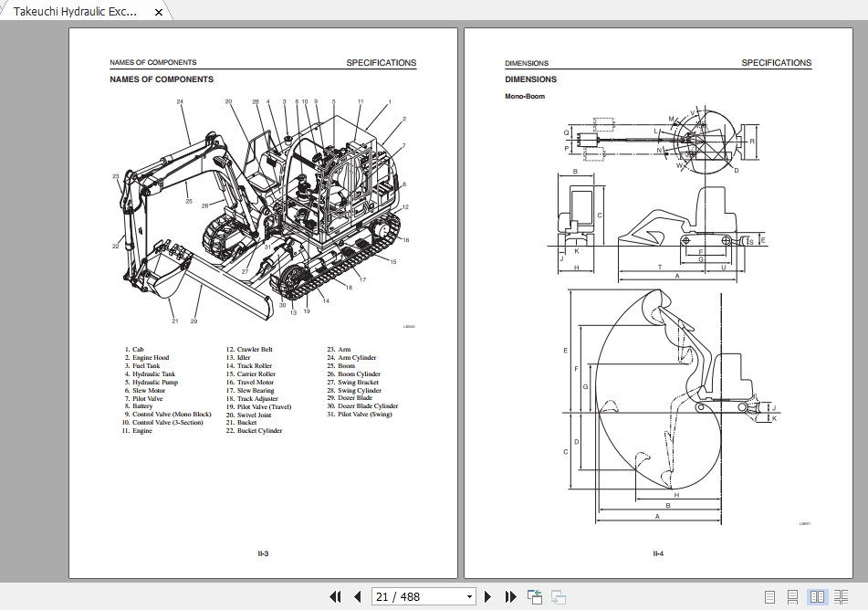Switch to single page layout

coord(770,597)
